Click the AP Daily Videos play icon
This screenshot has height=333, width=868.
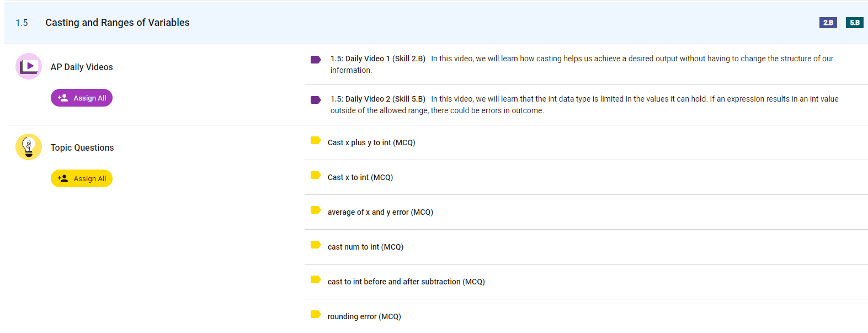click(x=29, y=66)
